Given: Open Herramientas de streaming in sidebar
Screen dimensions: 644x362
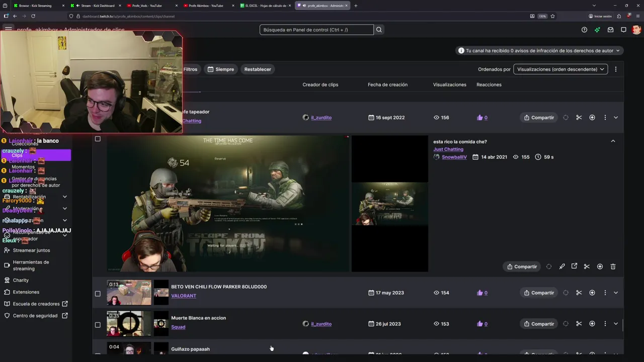Looking at the screenshot, I should click(x=31, y=265).
